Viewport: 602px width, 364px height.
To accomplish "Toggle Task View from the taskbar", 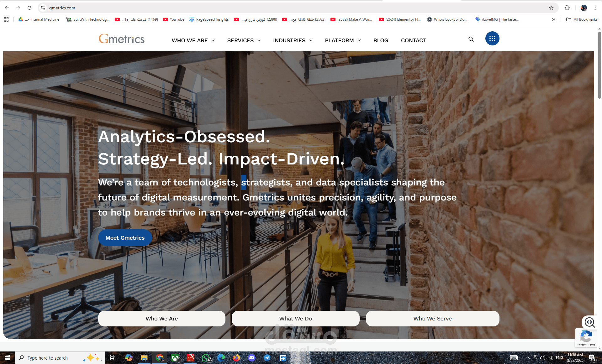I will coord(113,358).
